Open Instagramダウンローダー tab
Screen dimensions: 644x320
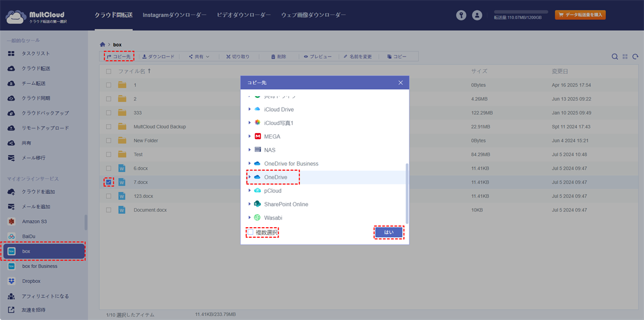coord(174,15)
